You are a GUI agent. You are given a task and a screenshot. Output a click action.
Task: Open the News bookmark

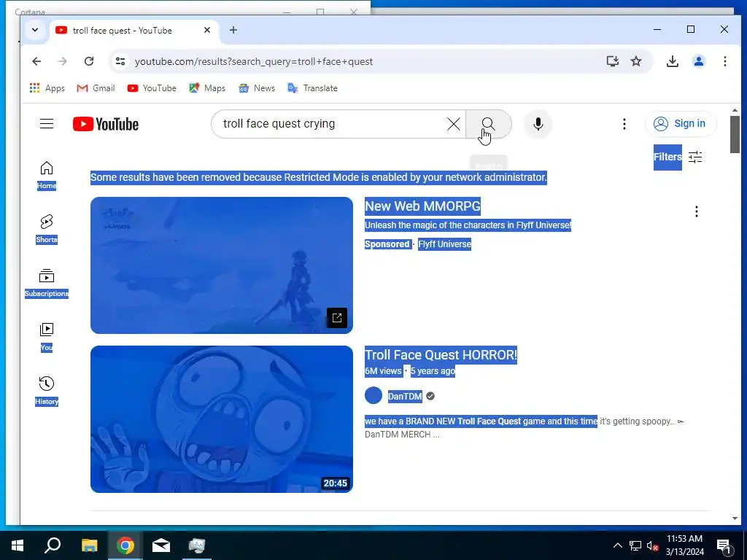click(x=257, y=88)
